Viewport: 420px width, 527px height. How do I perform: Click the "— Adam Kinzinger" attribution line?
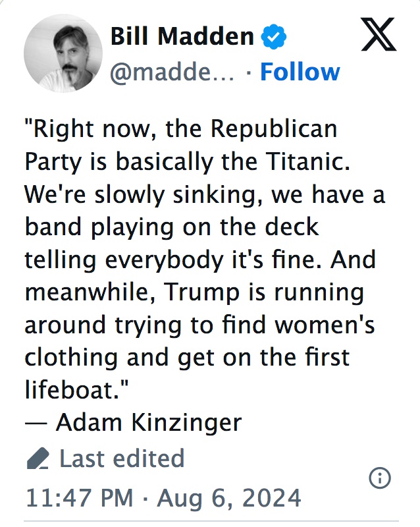pos(133,422)
